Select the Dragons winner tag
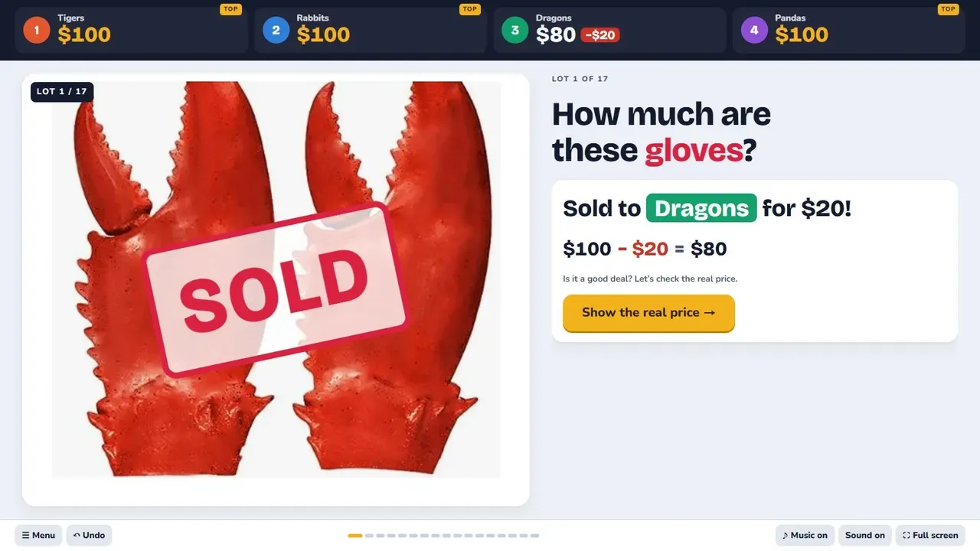Screen dimensions: 980x551 (701, 208)
